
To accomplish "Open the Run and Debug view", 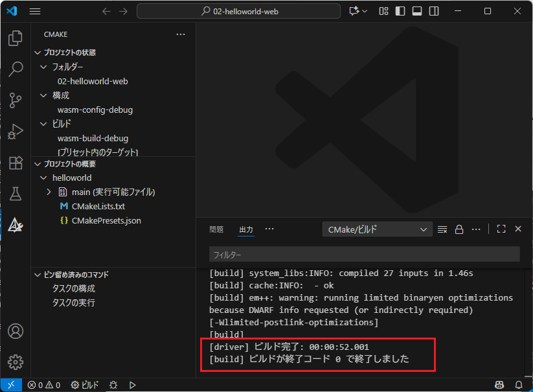I will tap(16, 132).
